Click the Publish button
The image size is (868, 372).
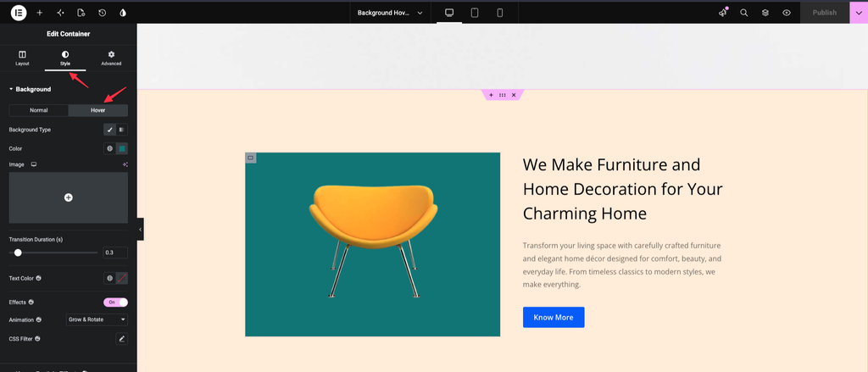(824, 12)
